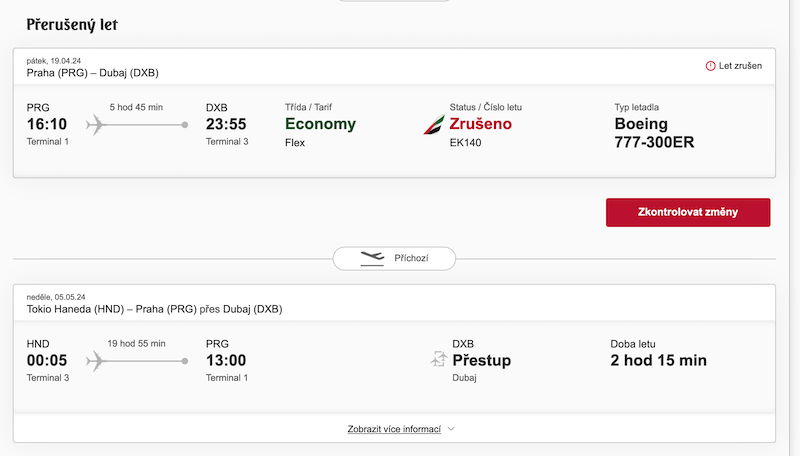Image resolution: width=800 pixels, height=456 pixels.
Task: Click the airplane icon on PRG–DXB route line
Action: tap(95, 125)
